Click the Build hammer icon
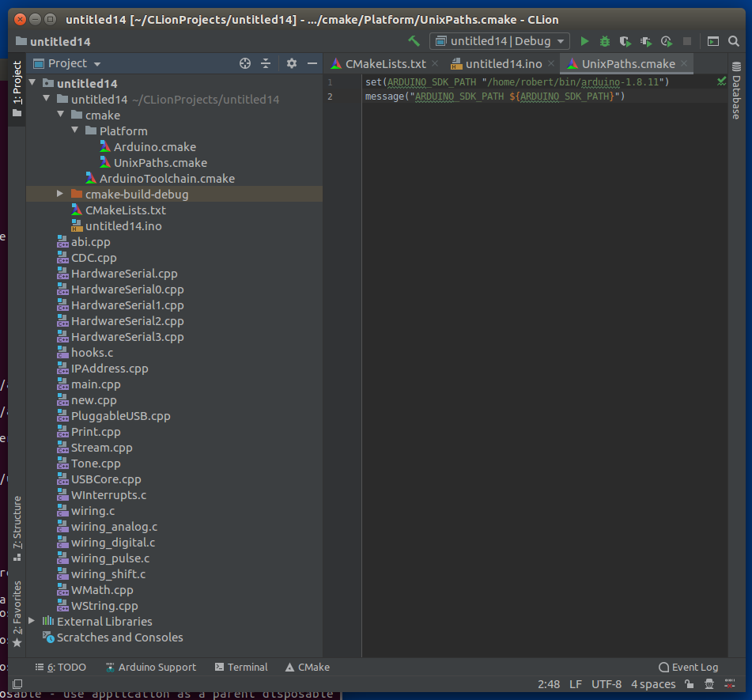The height and width of the screenshot is (700, 752). point(414,41)
